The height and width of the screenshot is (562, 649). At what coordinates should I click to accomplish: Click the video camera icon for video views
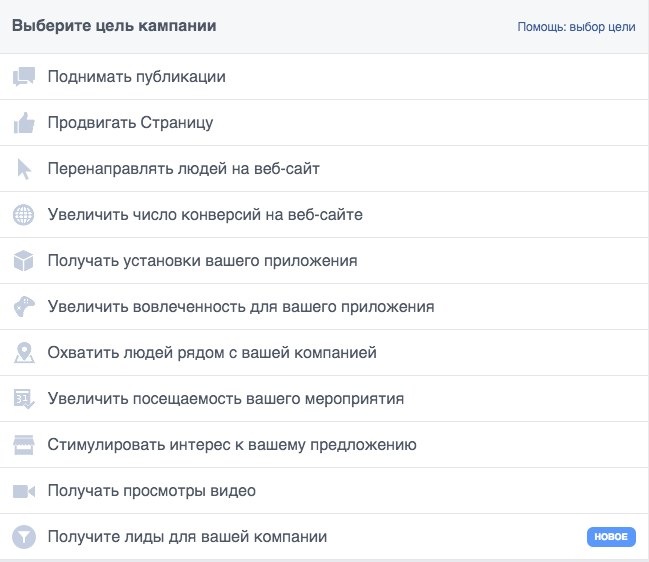[24, 491]
